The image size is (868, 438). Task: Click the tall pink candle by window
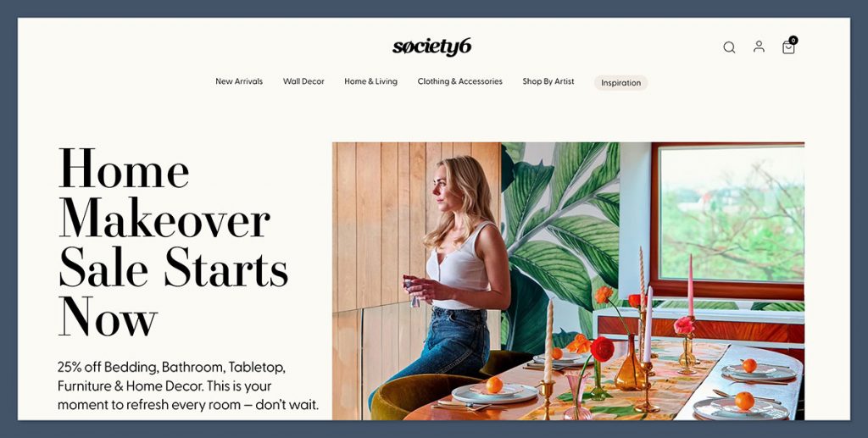691,286
